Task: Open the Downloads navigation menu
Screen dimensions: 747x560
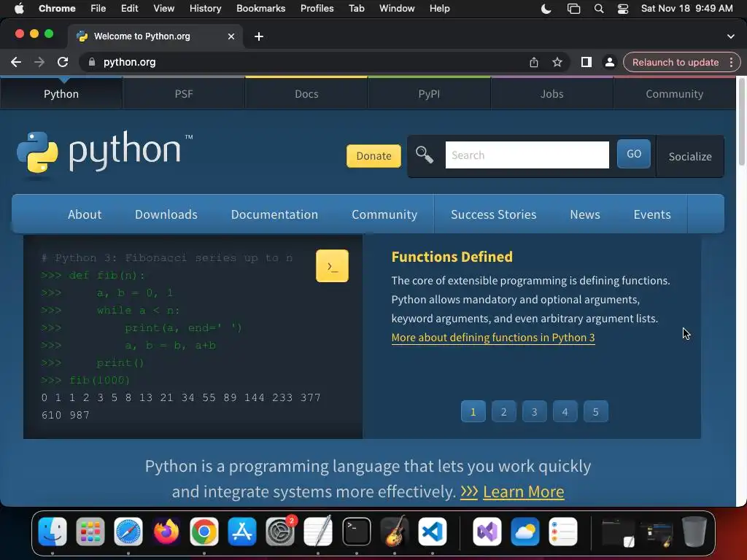Action: point(166,214)
